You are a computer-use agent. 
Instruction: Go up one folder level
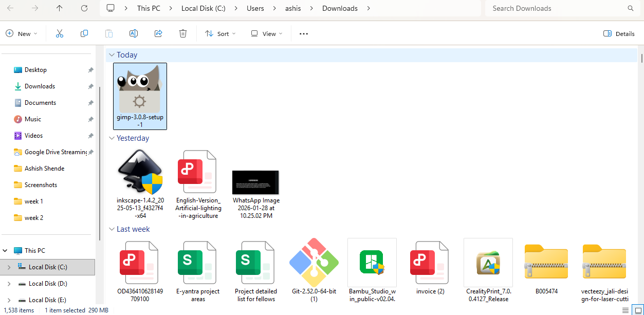60,8
